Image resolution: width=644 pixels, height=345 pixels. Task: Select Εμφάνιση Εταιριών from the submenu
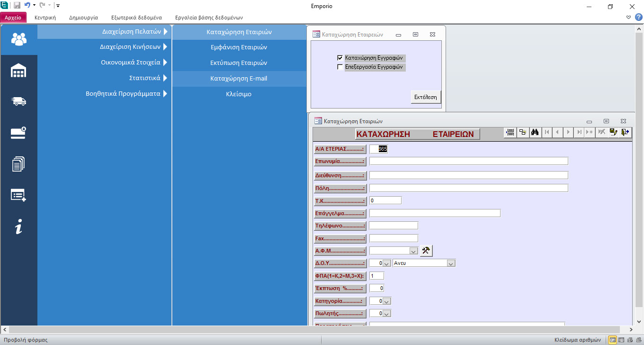239,47
